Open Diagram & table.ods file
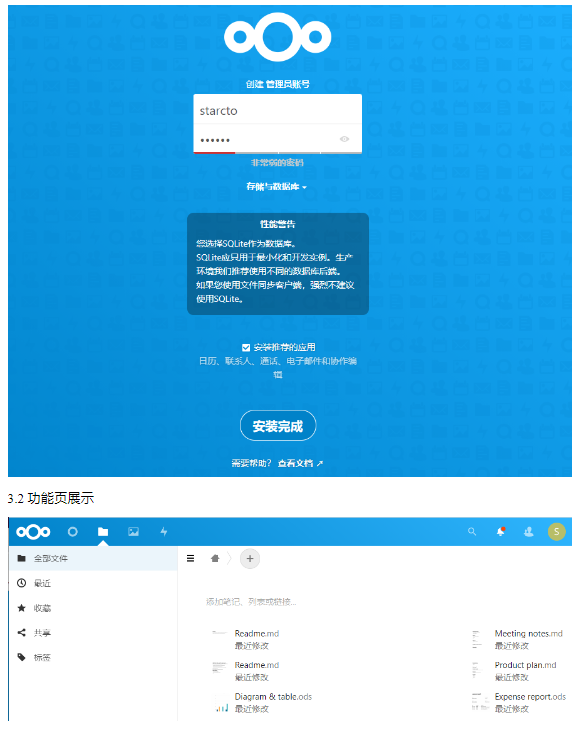This screenshot has height=732, width=575. pos(273,697)
